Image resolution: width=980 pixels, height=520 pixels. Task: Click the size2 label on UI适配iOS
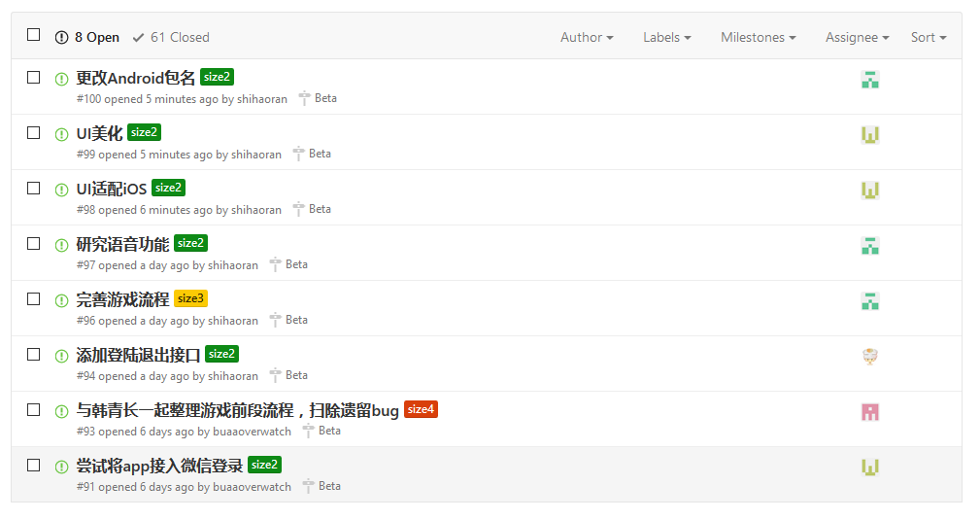coord(168,188)
